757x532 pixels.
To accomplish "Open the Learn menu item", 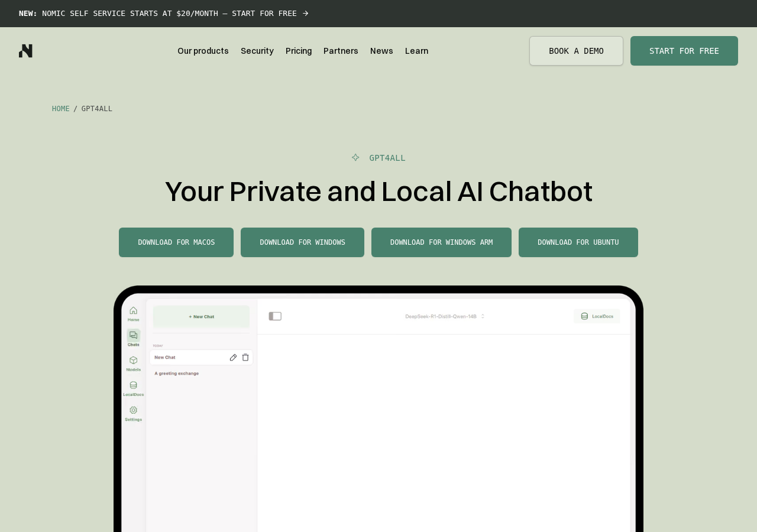I will point(417,51).
